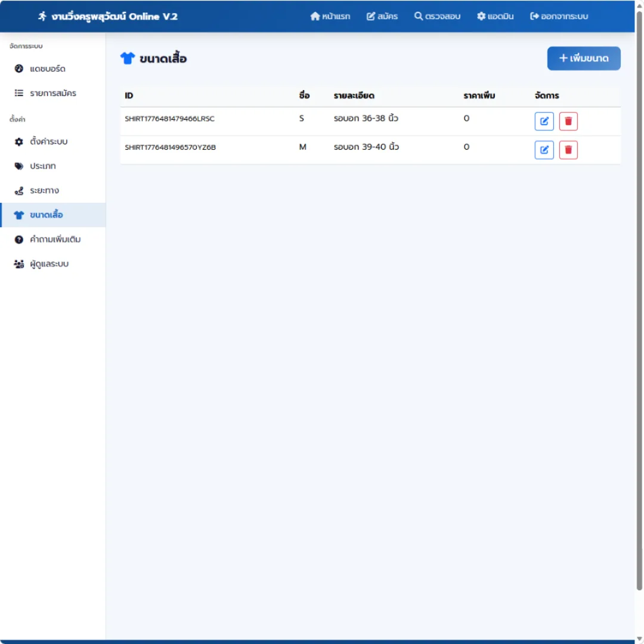
Task: Select ขนาดเสื้อ shirt size sidebar item
Action: tap(52, 215)
